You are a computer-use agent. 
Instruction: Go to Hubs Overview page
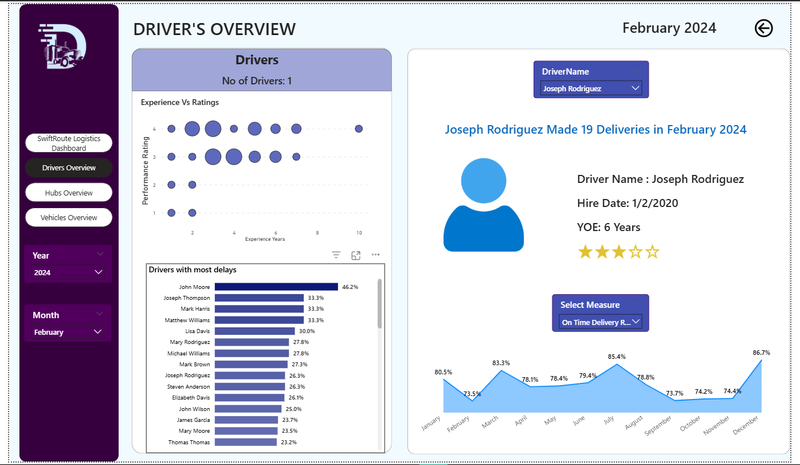[69, 193]
